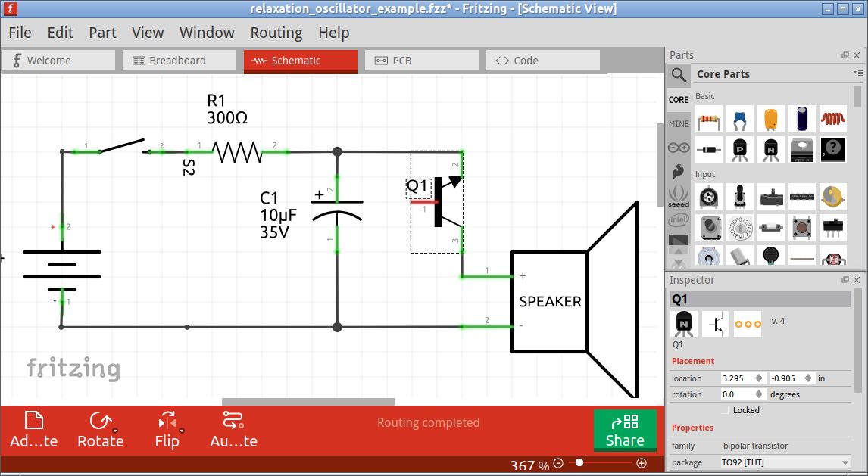Pick the yellow piezo disc part
This screenshot has width=868, height=476.
[x=833, y=197]
